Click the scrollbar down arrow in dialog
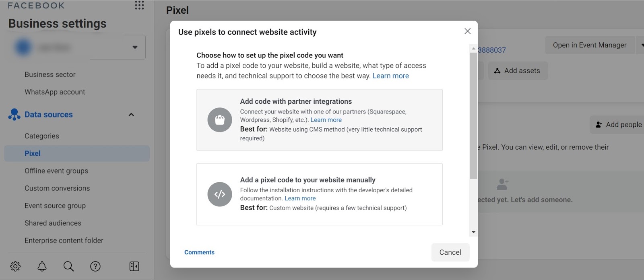Screen dimensions: 644x280 pyautogui.click(x=473, y=232)
